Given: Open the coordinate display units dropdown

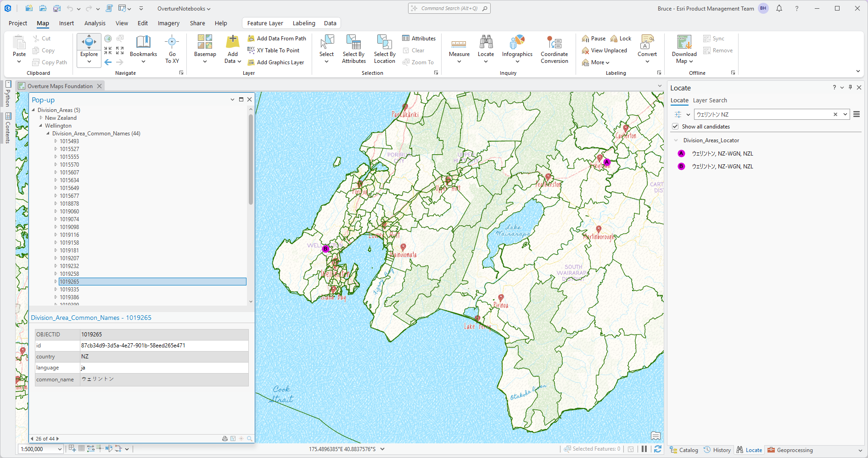Looking at the screenshot, I should click(382, 449).
